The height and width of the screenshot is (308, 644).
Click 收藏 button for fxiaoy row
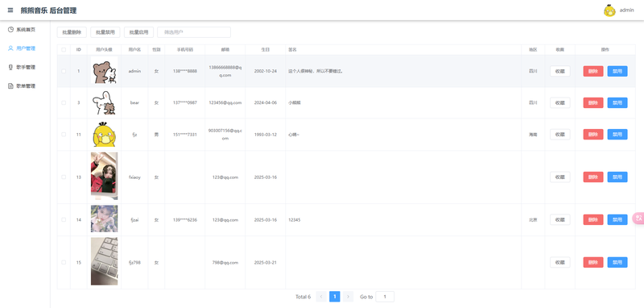pyautogui.click(x=559, y=177)
